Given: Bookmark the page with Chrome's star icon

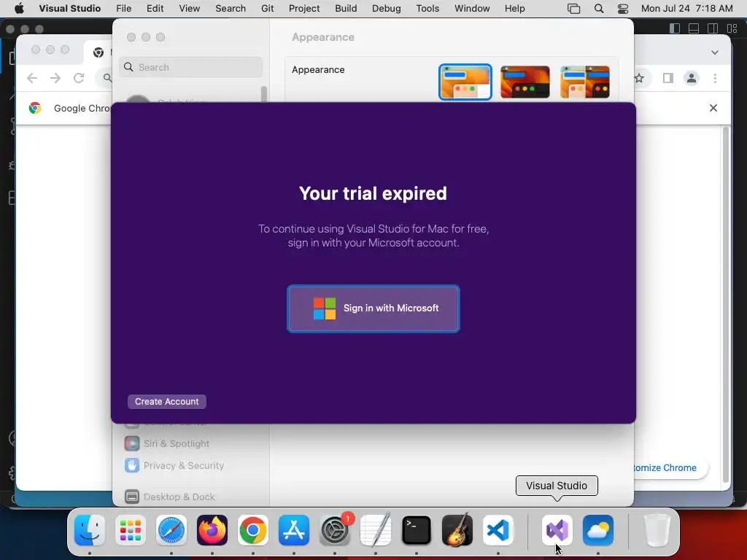Looking at the screenshot, I should [x=639, y=78].
